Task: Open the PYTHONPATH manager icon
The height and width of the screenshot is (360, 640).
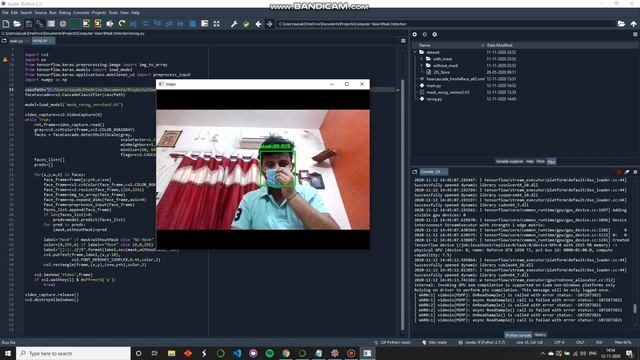Action: pos(246,24)
